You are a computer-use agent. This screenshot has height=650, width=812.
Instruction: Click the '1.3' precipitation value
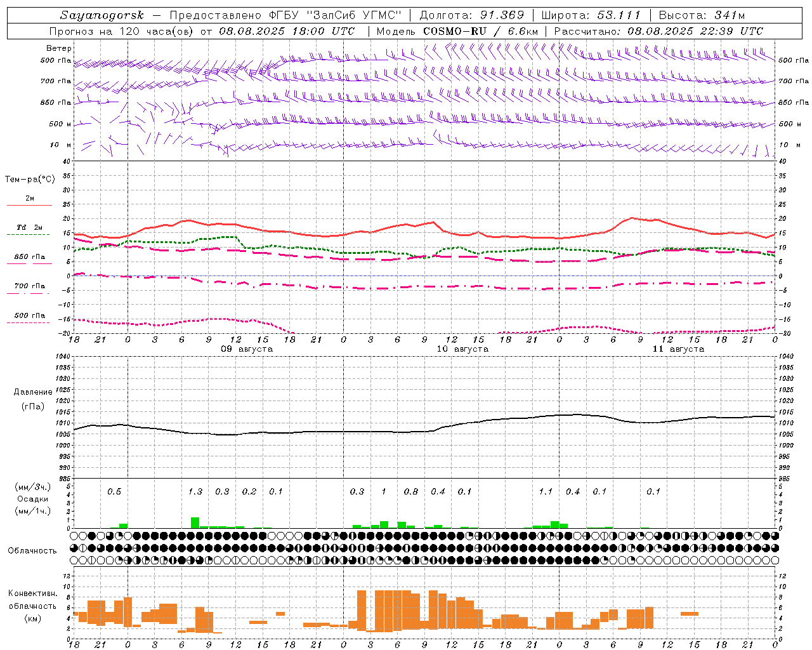click(195, 491)
